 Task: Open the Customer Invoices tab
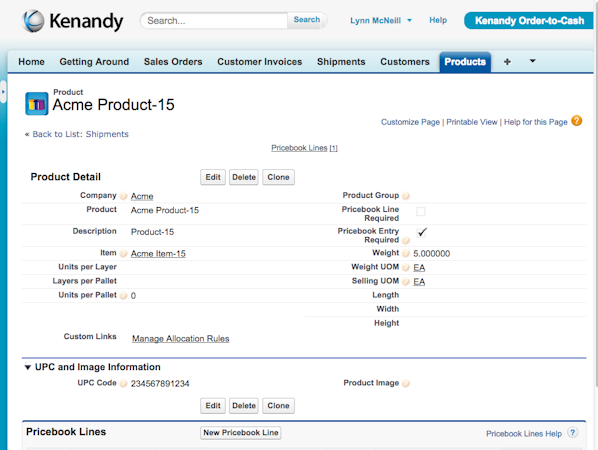[260, 61]
